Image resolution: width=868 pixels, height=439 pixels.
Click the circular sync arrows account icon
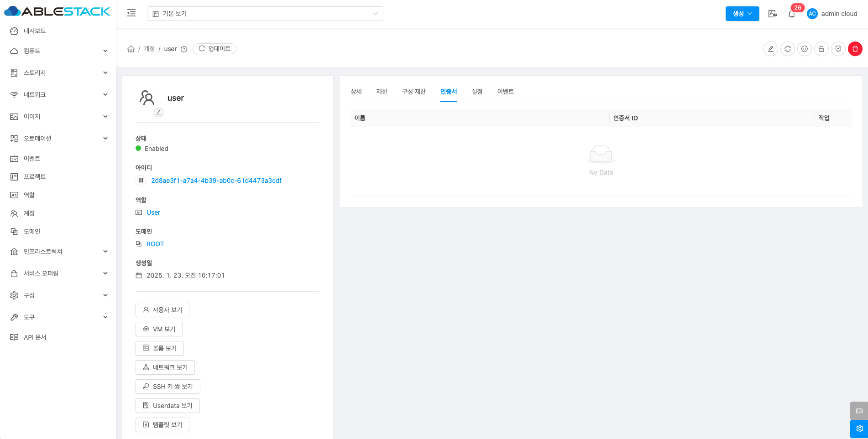(787, 49)
